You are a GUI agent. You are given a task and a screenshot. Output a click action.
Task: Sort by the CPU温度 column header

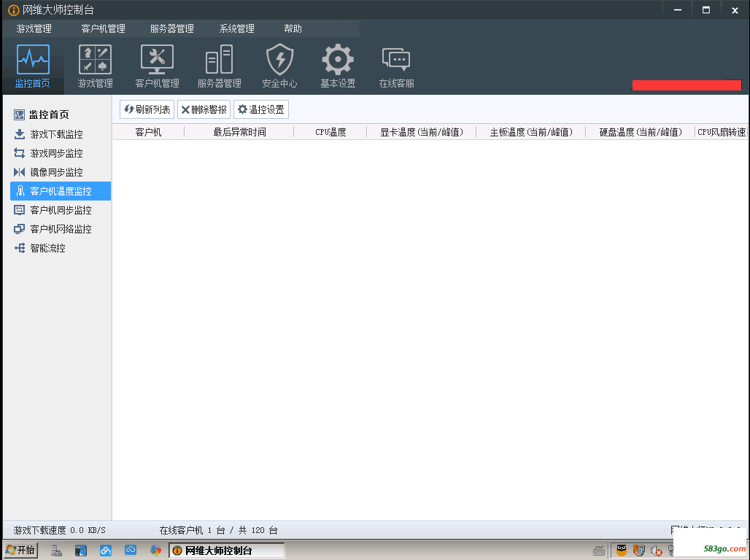tap(330, 132)
